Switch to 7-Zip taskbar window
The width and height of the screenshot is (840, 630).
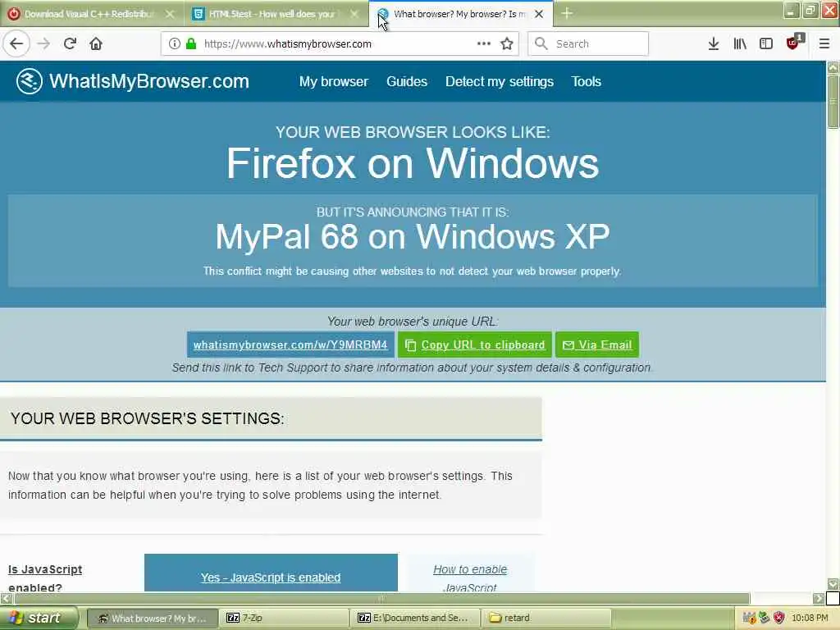point(284,619)
